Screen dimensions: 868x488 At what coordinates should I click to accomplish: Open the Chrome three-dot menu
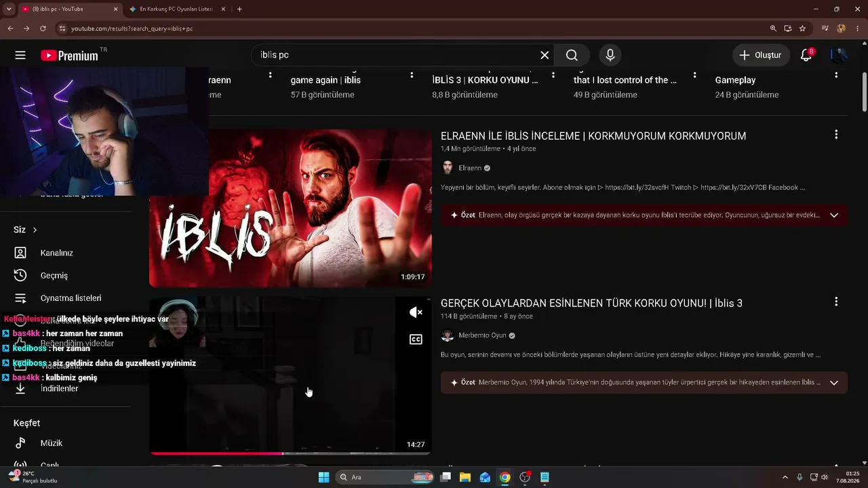pos(857,28)
